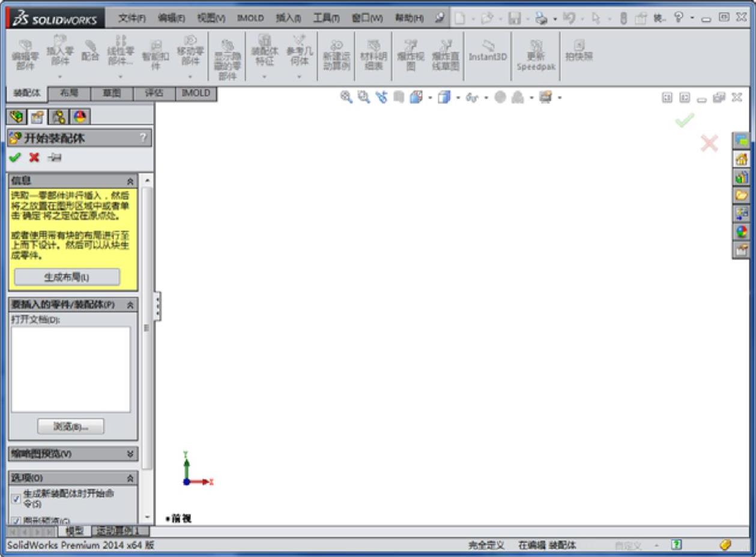Click the 生成布局(L) button
This screenshot has width=756, height=557.
pos(67,277)
